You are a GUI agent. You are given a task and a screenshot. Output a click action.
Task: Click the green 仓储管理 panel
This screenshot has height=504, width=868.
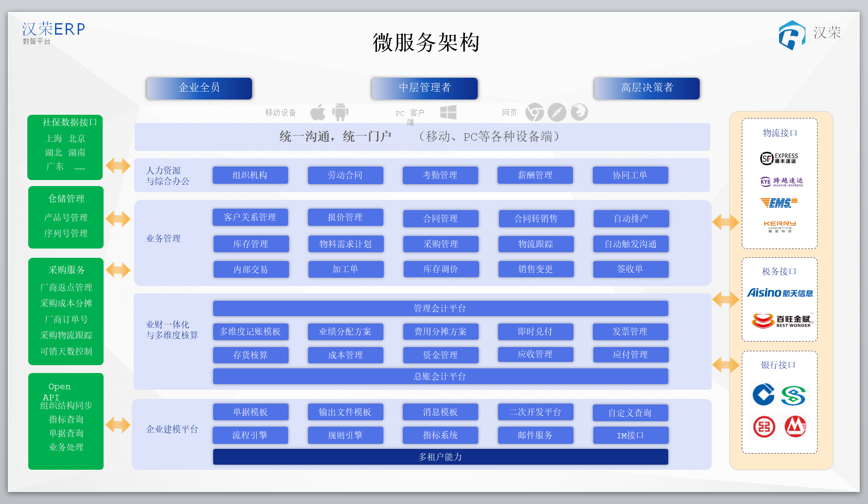[66, 217]
